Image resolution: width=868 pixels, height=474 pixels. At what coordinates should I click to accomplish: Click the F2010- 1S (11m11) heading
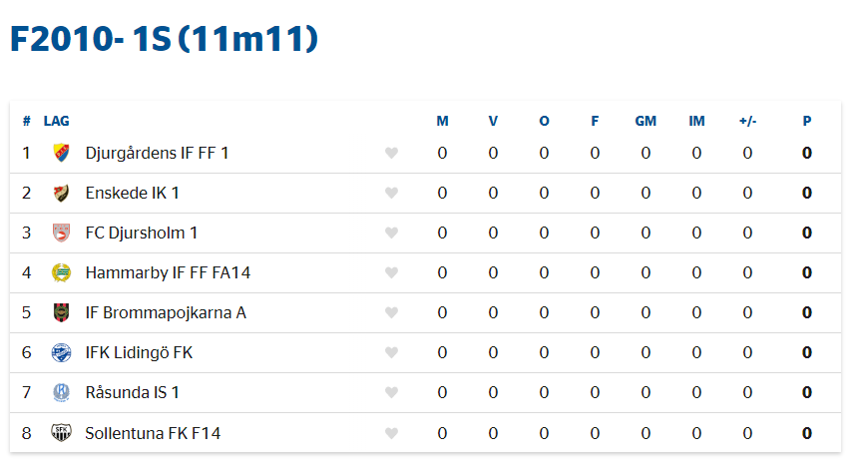click(164, 39)
